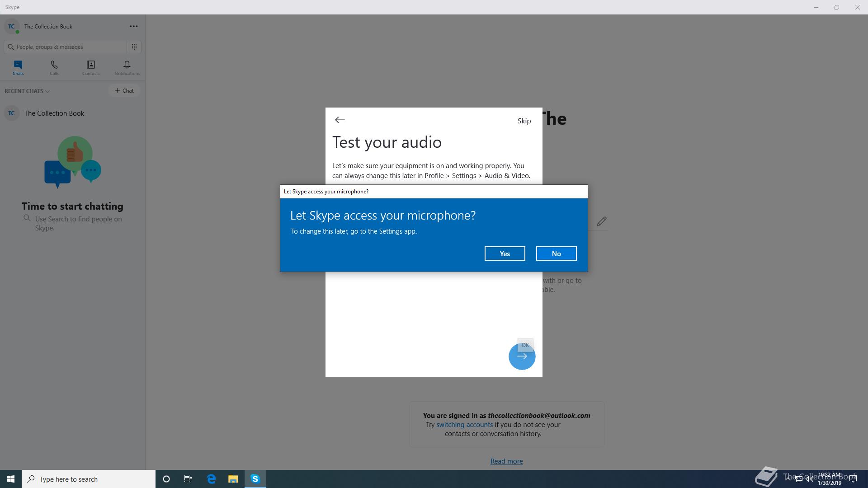Click the People, groups & messages search field
Image resolution: width=868 pixels, height=488 pixels.
66,47
